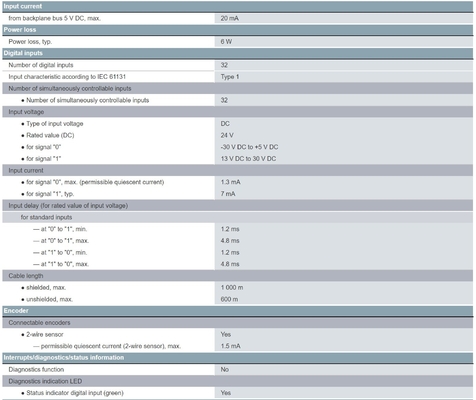Click the '1.5 mA' value
Screen dimensions: 476x400
(231, 346)
